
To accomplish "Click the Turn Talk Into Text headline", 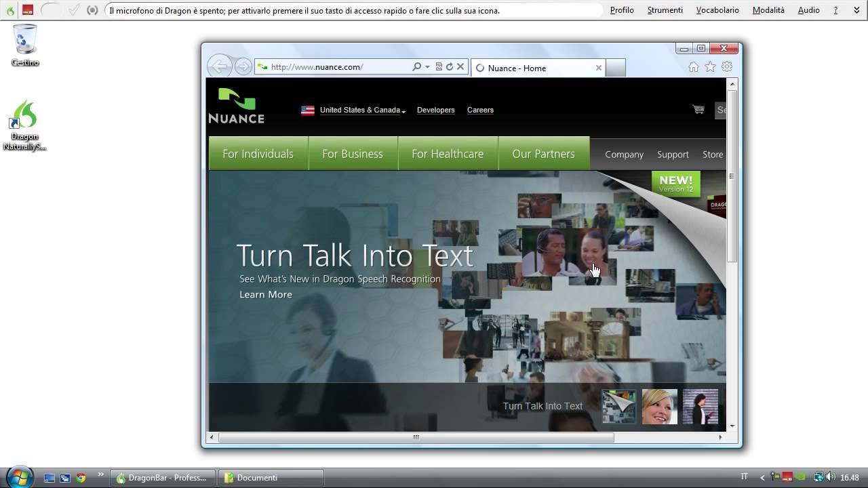I will 355,256.
